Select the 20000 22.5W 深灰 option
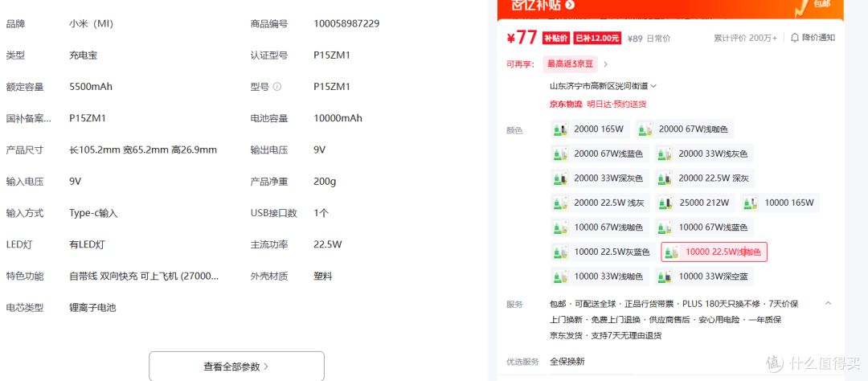Screen dimensions: 868x381 click(x=706, y=178)
